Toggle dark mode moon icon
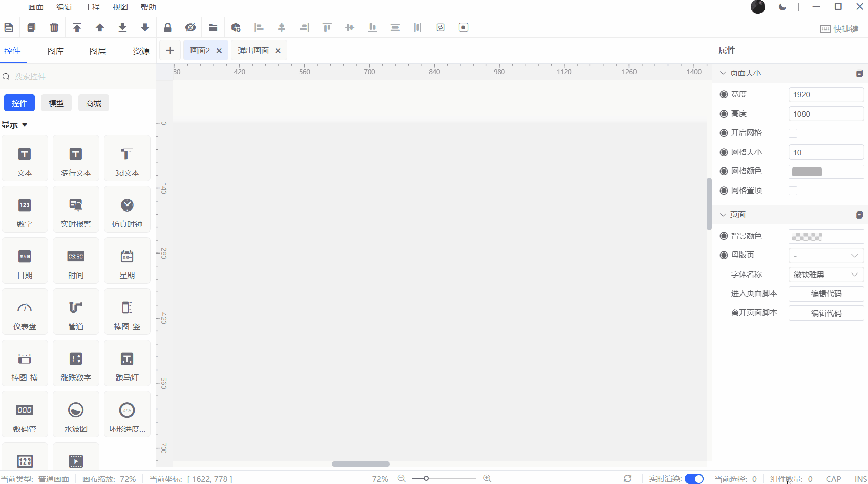868x484 pixels. coord(782,7)
